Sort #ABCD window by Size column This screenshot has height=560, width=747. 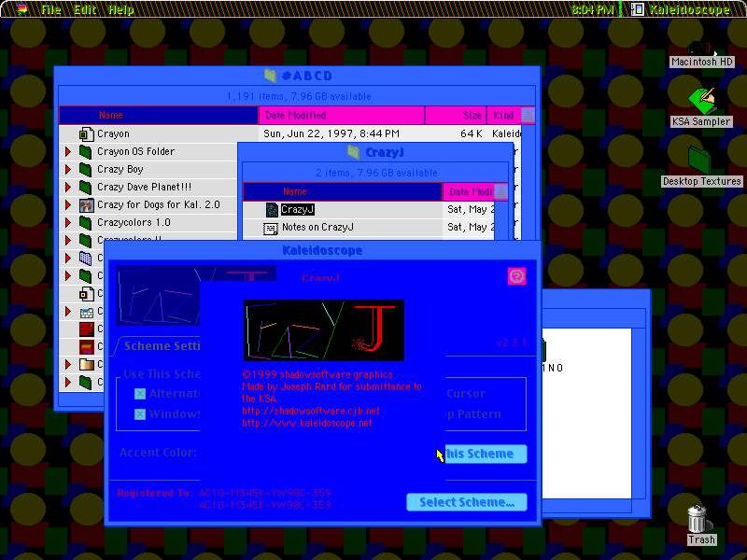(456, 115)
